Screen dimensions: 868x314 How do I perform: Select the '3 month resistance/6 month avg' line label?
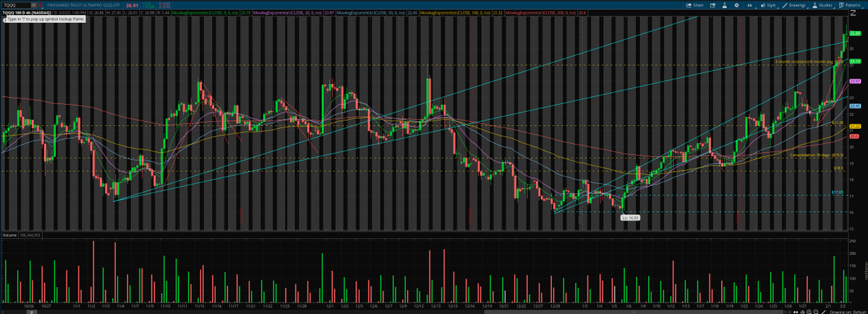click(809, 62)
